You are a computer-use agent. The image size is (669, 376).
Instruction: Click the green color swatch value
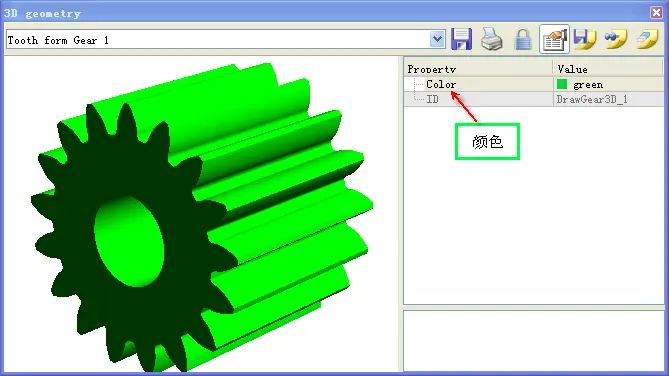pyautogui.click(x=562, y=84)
